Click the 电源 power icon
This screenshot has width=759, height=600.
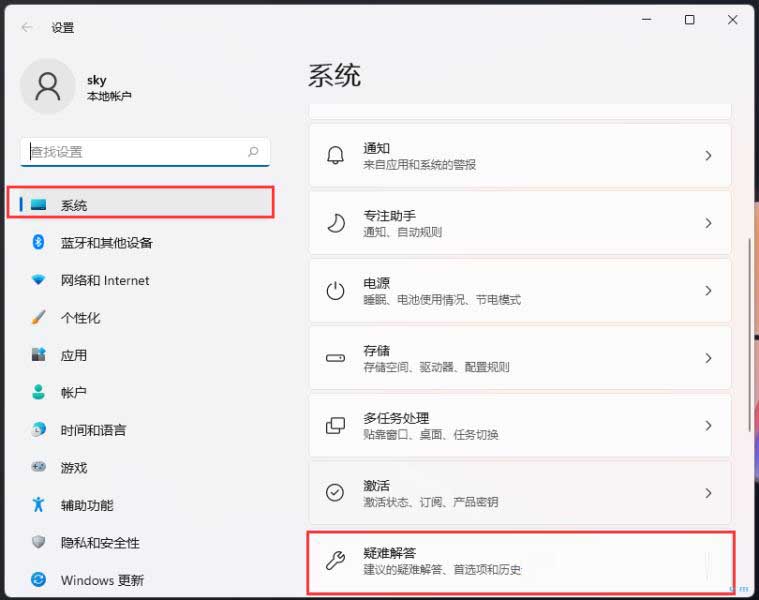(x=335, y=291)
